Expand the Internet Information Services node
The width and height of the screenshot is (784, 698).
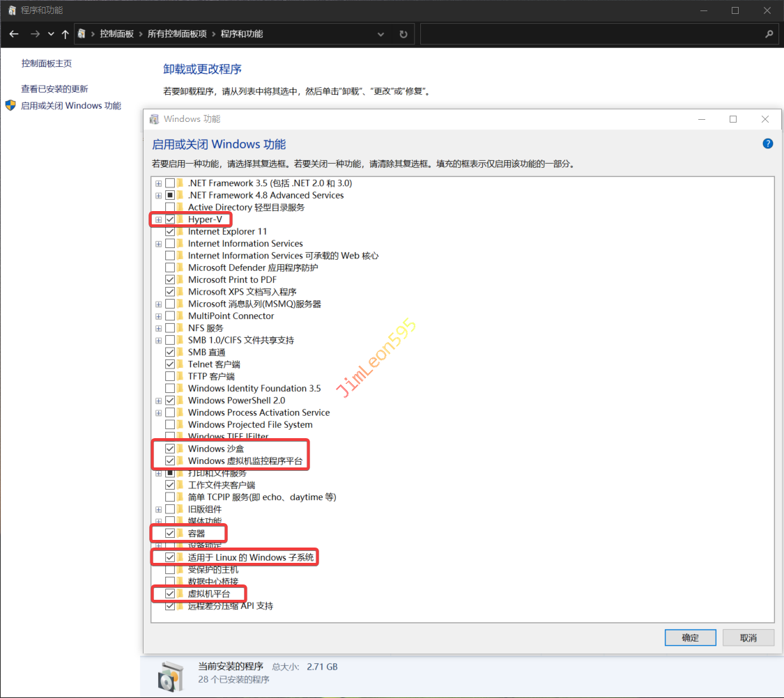point(159,244)
